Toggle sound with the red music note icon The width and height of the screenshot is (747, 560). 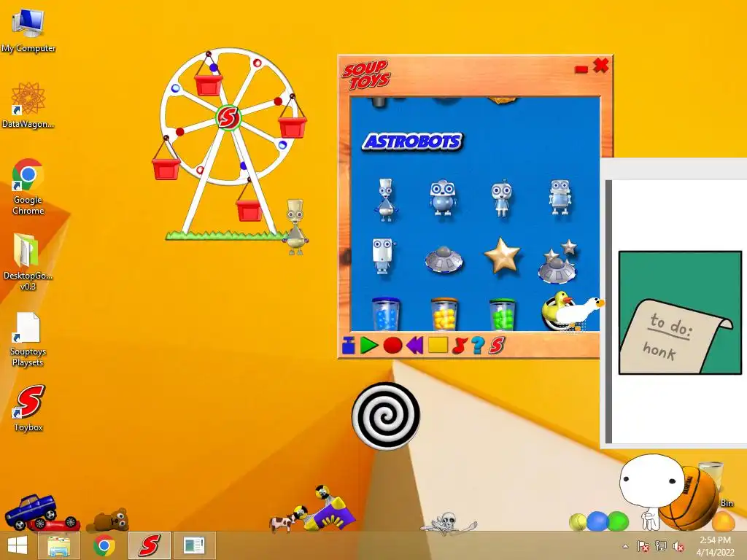[459, 345]
